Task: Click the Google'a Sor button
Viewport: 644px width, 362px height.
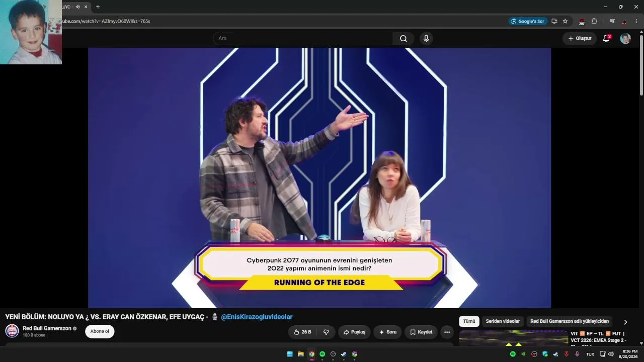Action: [528, 21]
